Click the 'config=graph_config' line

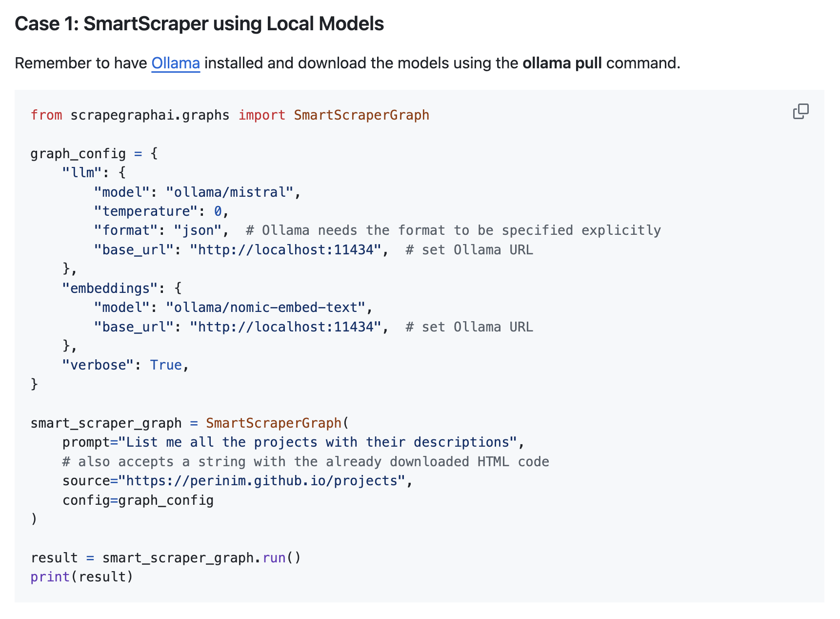click(x=138, y=500)
